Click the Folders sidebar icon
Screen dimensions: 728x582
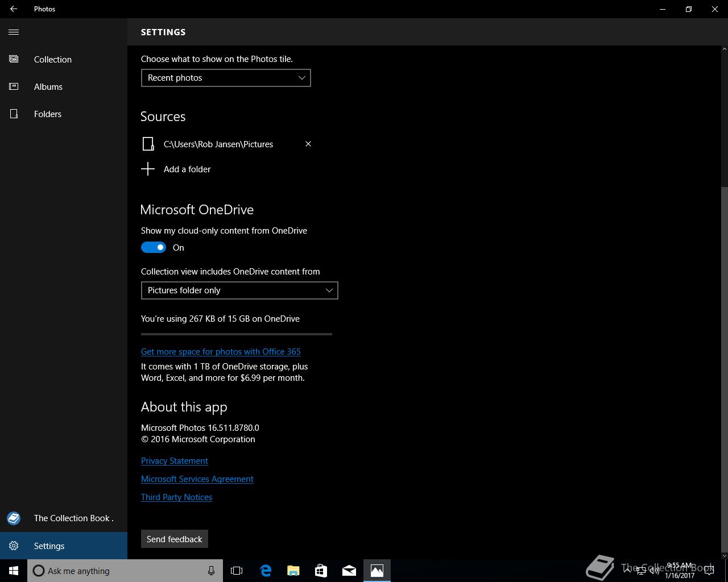(14, 114)
